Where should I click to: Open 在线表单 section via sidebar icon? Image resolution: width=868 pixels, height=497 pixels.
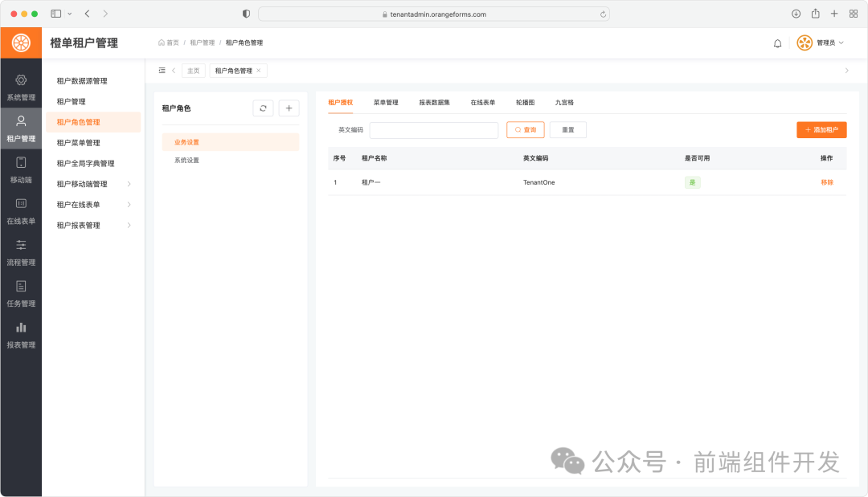pos(21,205)
